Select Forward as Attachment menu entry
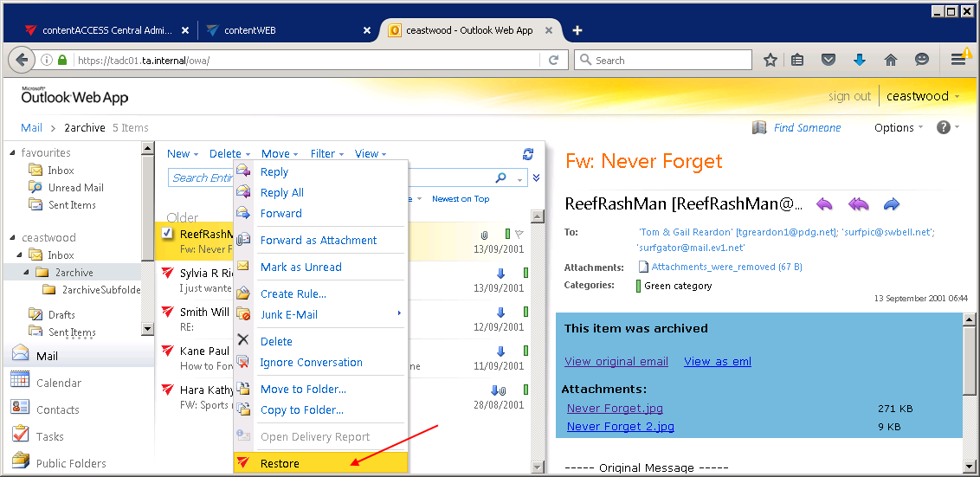This screenshot has height=477, width=980. pos(320,240)
